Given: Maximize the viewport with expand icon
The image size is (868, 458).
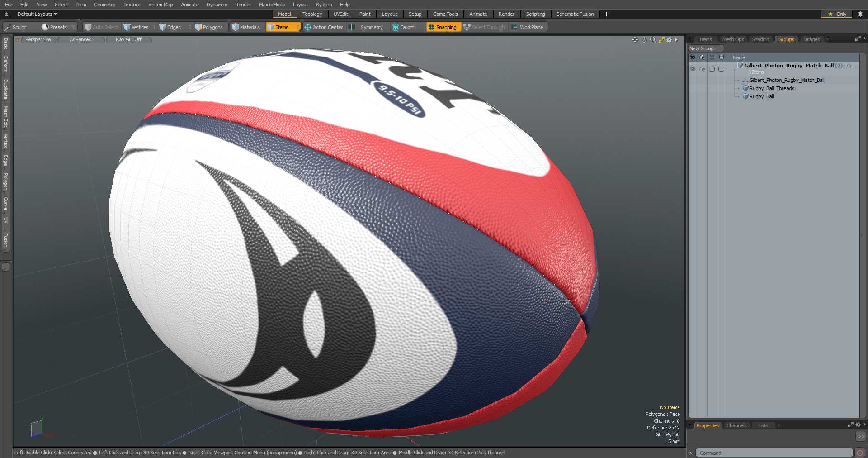Looking at the screenshot, I should [661, 40].
